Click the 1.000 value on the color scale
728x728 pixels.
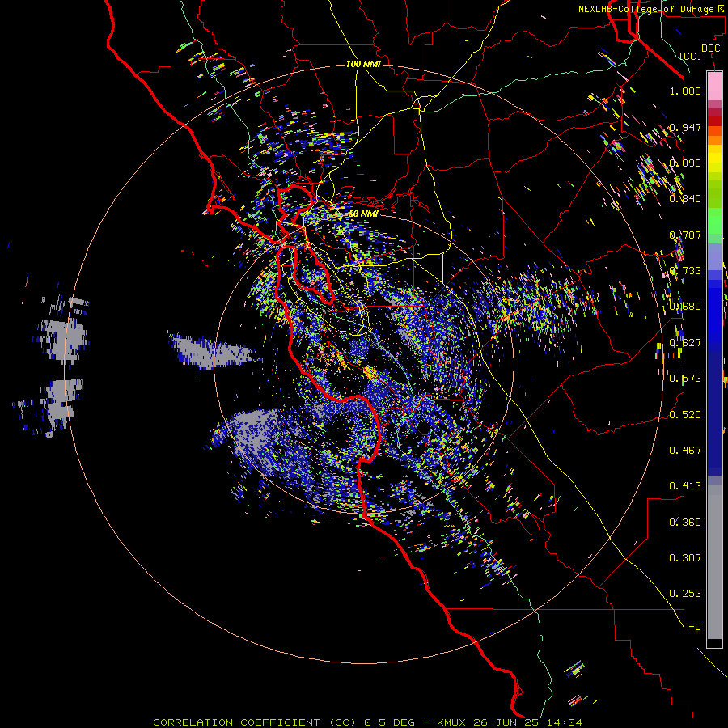point(685,91)
